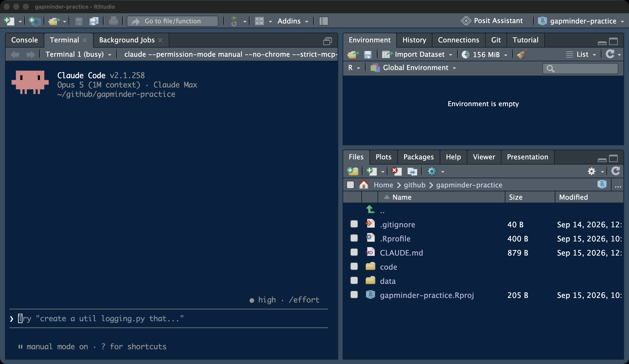Check the .Rprofile file checkbox
This screenshot has height=364, width=629.
pos(354,238)
